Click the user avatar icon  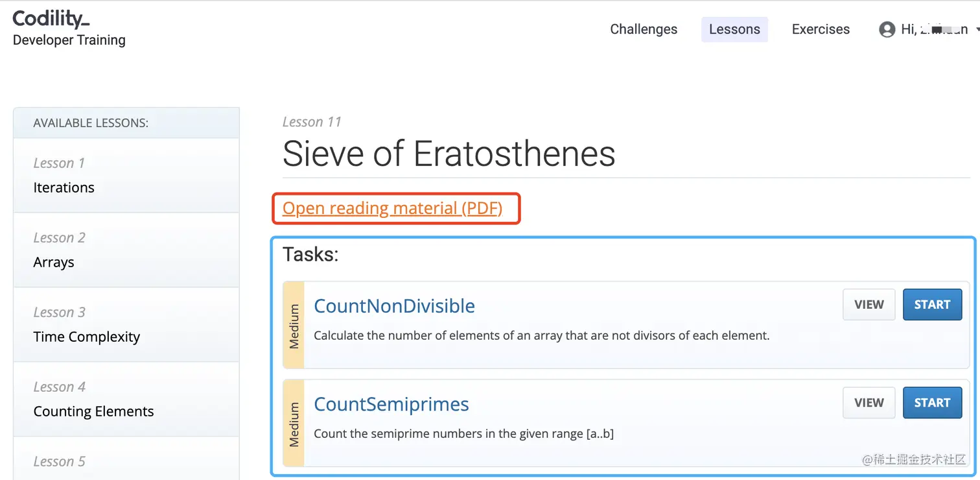(x=887, y=30)
